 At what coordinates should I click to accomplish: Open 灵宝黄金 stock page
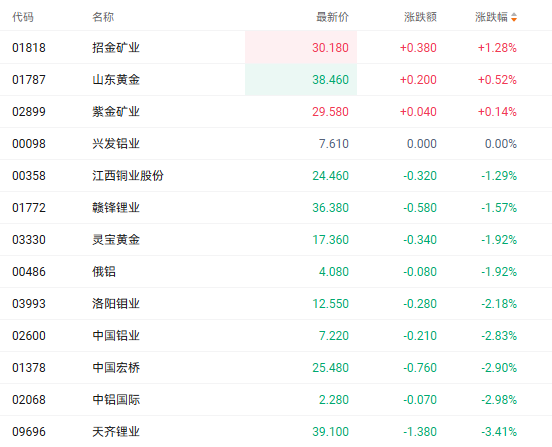[x=116, y=240]
